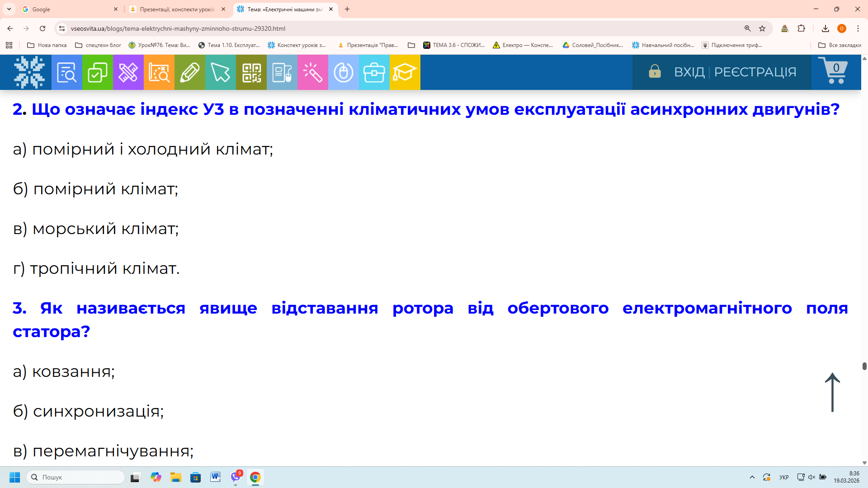Click the yellow graduation cap icon
The height and width of the screenshot is (488, 868).
[405, 72]
